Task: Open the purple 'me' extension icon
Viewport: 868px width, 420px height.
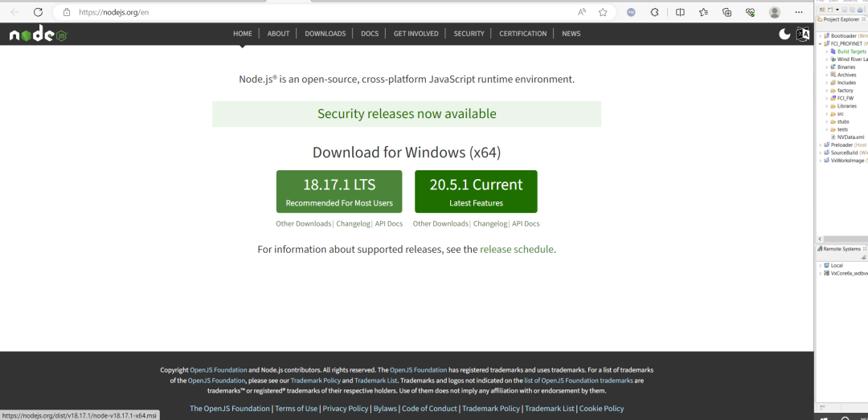Action: pos(631,12)
